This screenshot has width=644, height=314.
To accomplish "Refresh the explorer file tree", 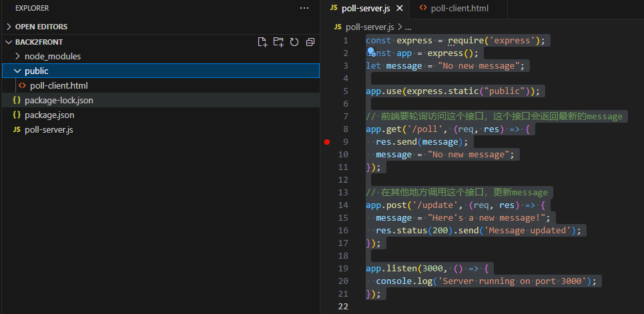I will [294, 42].
